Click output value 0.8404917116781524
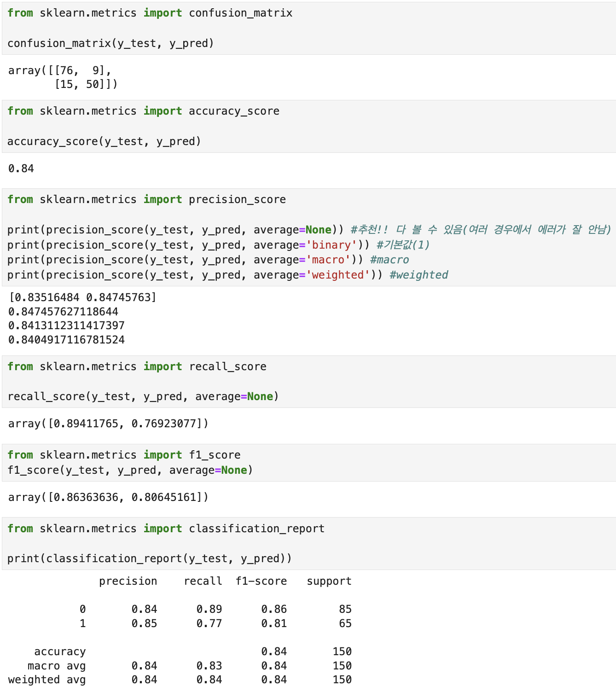The image size is (616, 698). (x=66, y=340)
